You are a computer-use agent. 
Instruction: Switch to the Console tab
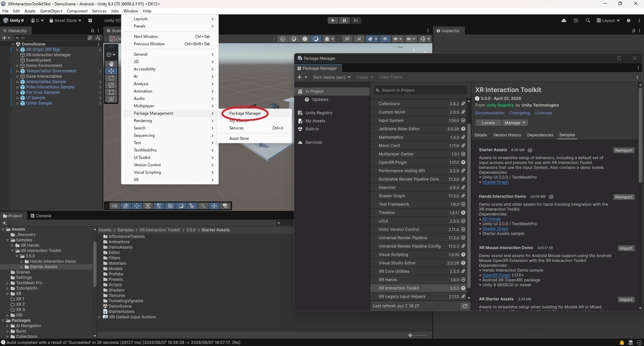pyautogui.click(x=40, y=216)
